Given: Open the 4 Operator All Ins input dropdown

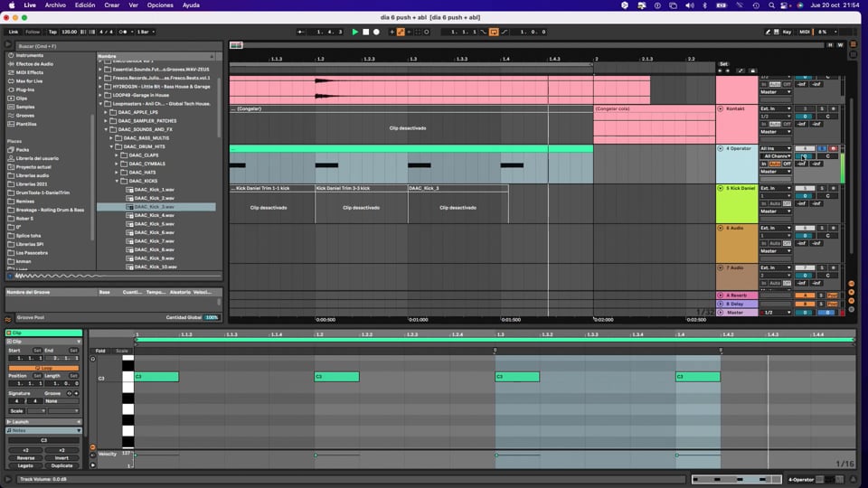Looking at the screenshot, I should (x=775, y=149).
